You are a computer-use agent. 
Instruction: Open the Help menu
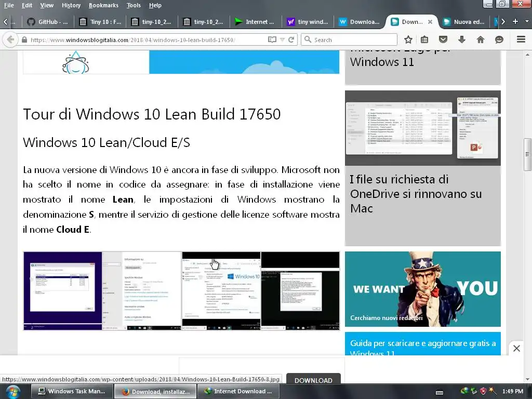(x=155, y=5)
